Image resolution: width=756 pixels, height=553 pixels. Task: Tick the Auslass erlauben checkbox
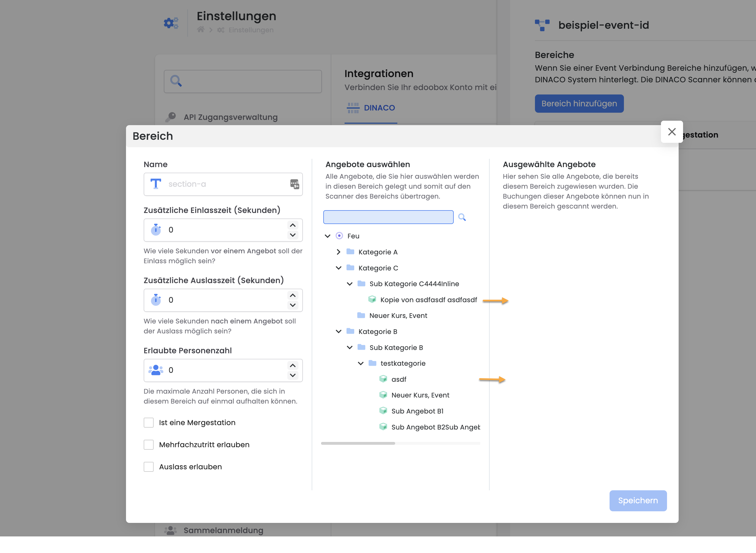(149, 467)
